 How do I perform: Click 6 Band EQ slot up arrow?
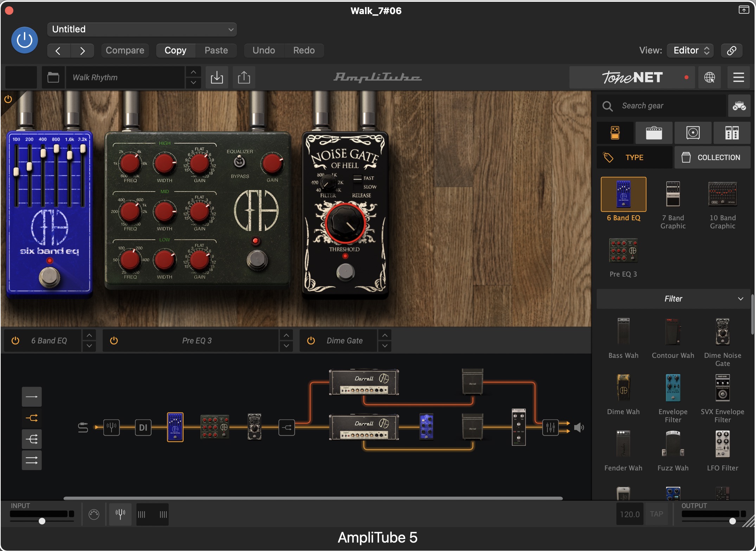point(89,336)
